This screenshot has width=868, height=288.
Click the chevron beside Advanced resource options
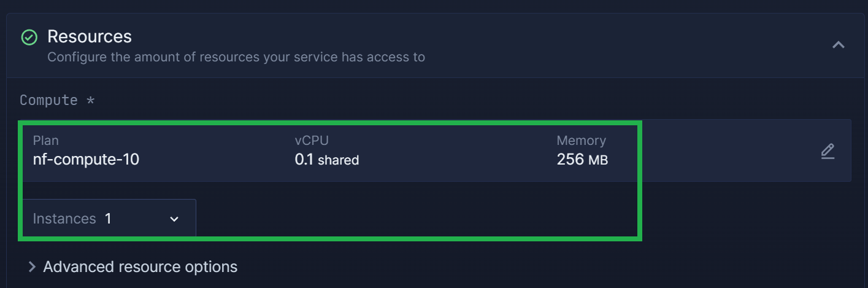[x=32, y=267]
